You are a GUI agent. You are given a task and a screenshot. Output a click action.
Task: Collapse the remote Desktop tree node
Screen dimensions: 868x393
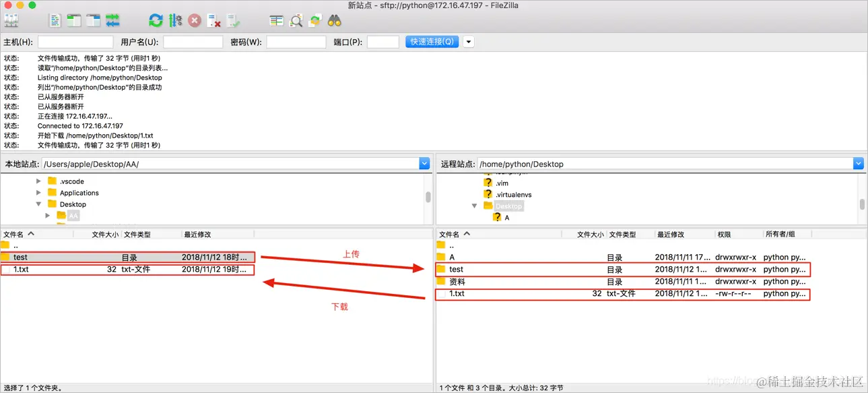tap(474, 206)
